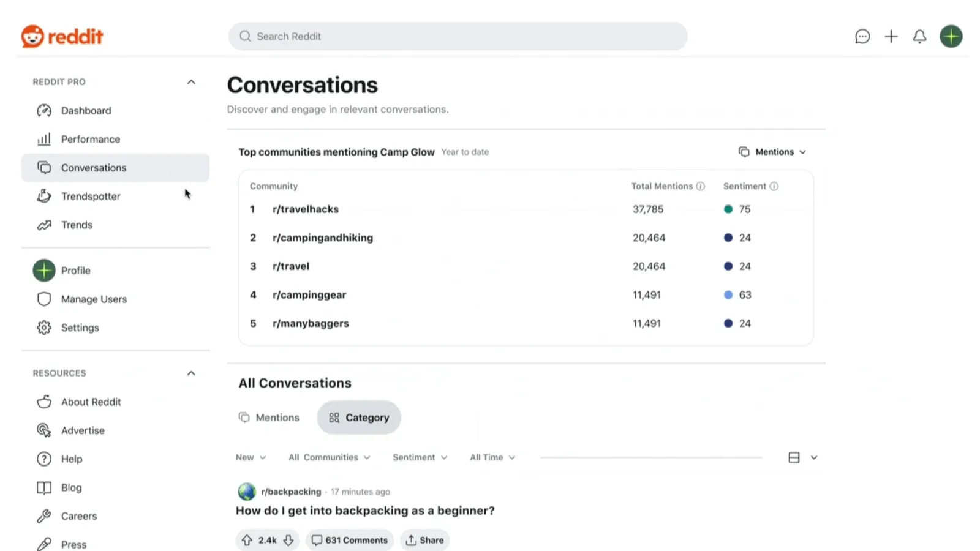Viewport: 980px width, 551px height.
Task: Open the chat messages icon
Action: pyautogui.click(x=862, y=37)
